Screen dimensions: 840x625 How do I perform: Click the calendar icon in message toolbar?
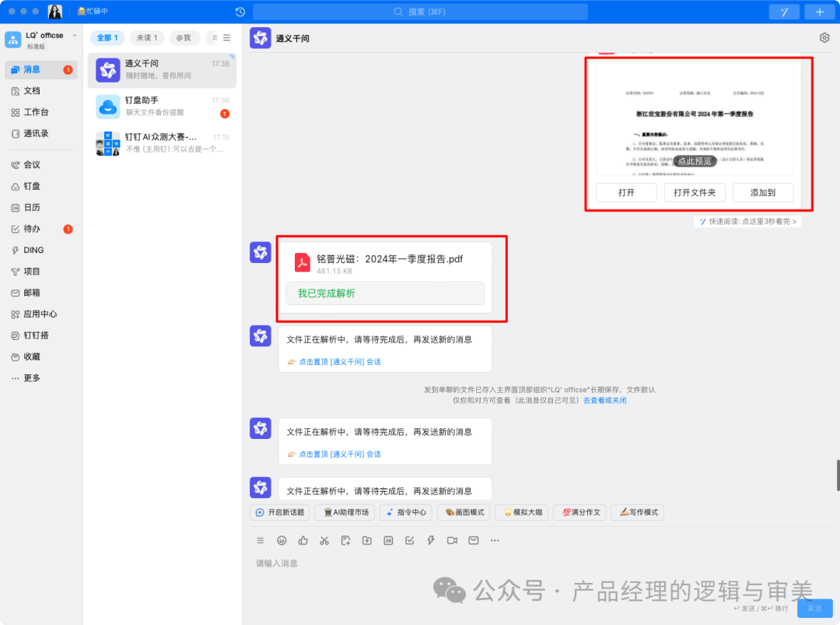(388, 540)
